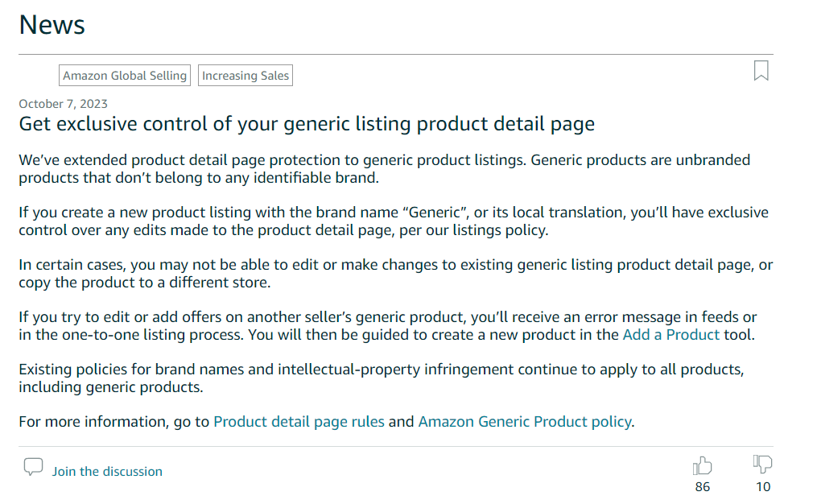Click the paragraph starting "In certain cases"
The width and height of the screenshot is (817, 504).
click(395, 273)
